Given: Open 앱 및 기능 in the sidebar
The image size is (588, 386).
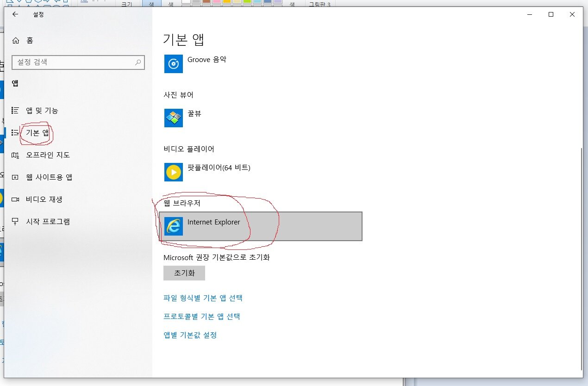Looking at the screenshot, I should [42, 111].
